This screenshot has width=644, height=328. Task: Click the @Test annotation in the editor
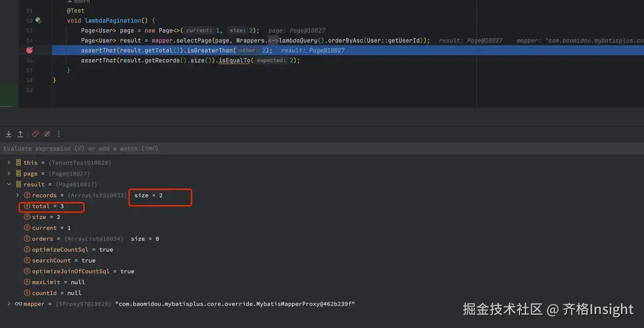pos(76,11)
